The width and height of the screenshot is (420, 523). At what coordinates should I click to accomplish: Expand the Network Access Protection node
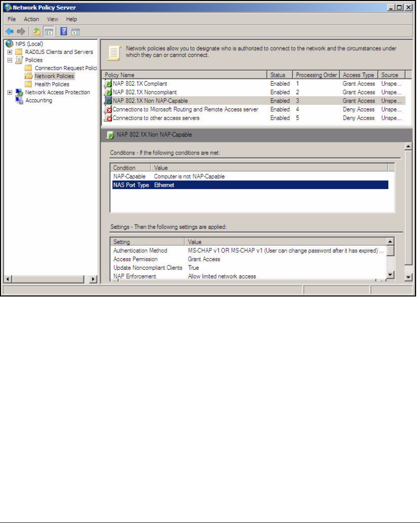10,92
